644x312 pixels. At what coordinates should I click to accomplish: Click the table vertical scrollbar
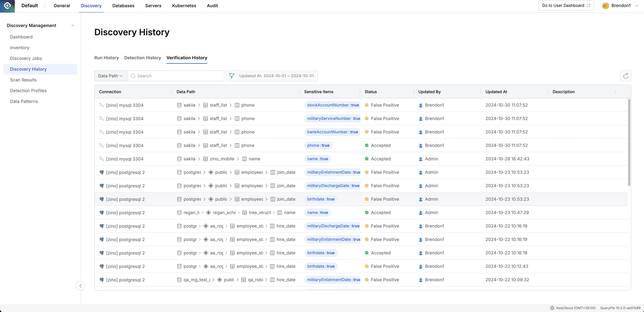(629, 143)
